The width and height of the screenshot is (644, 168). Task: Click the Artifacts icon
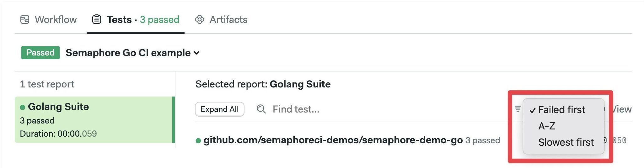point(200,19)
